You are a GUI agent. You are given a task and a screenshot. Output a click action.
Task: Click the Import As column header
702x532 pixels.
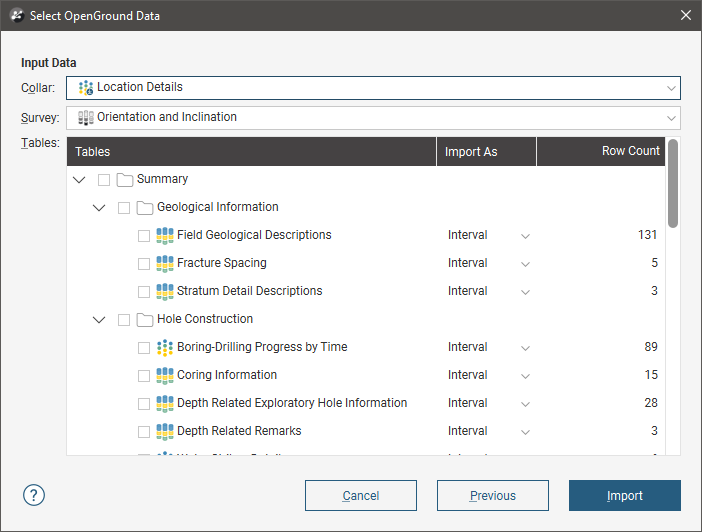pyautogui.click(x=486, y=152)
